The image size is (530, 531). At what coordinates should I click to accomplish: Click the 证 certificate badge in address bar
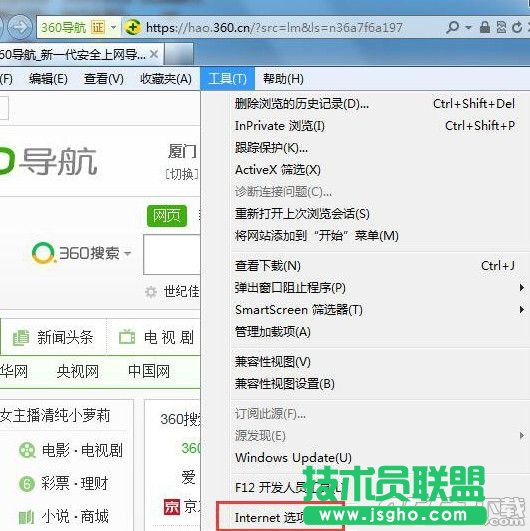tap(98, 27)
